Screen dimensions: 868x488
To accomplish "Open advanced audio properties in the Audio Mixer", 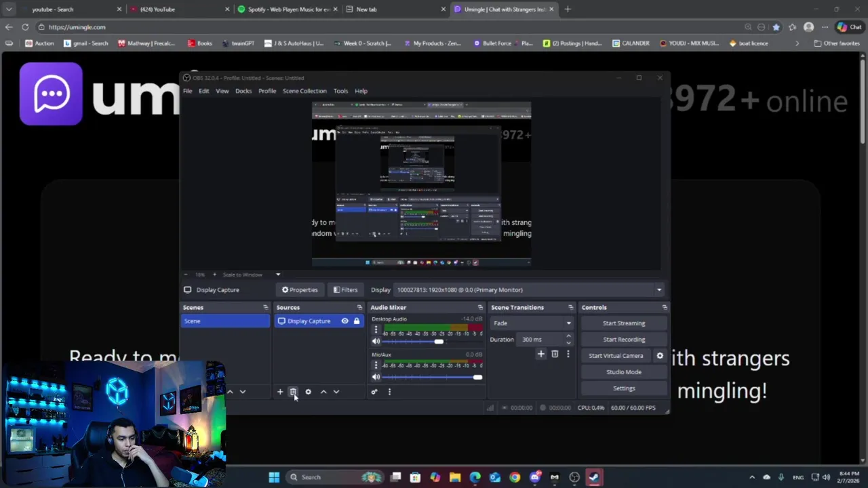I will tap(374, 392).
